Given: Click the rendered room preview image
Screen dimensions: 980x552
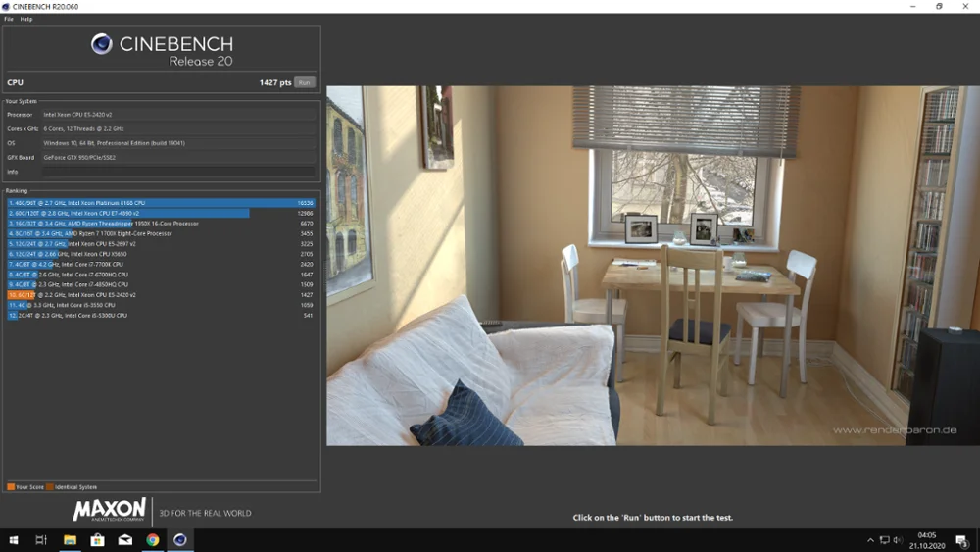Looking at the screenshot, I should point(653,266).
